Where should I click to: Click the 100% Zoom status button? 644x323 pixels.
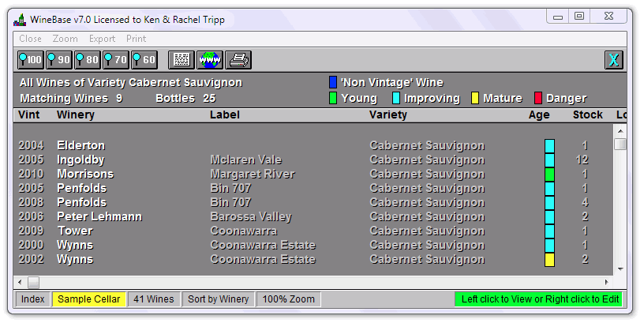tap(288, 299)
